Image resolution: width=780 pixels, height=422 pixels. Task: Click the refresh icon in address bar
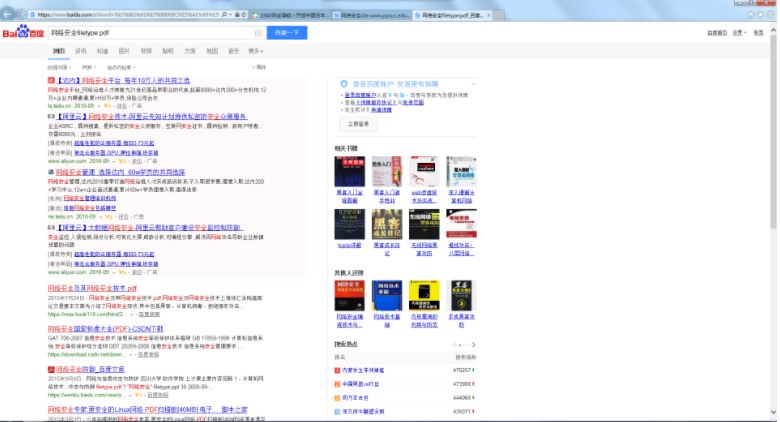244,15
